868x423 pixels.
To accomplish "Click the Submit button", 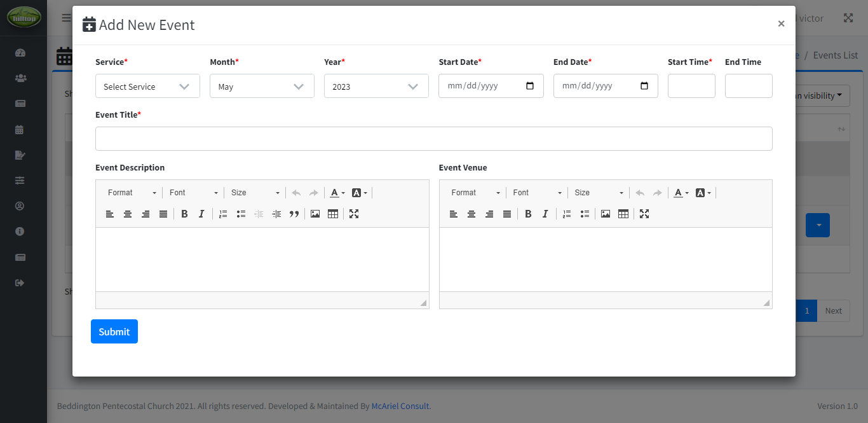I will pos(114,331).
